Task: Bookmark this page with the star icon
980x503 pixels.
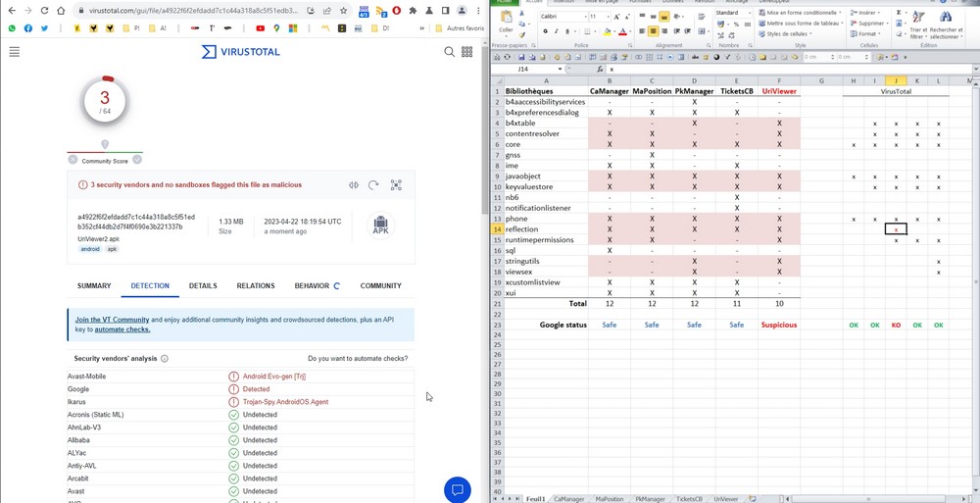Action: click(x=343, y=11)
